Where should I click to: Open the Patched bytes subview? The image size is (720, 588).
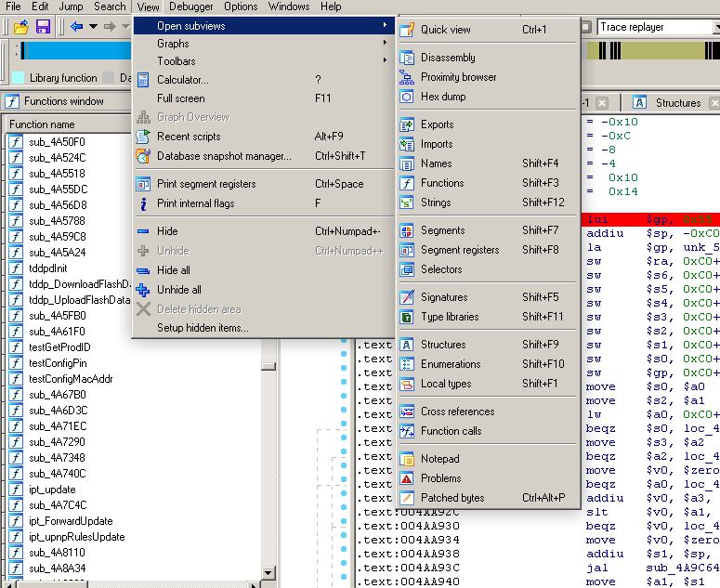pyautogui.click(x=488, y=498)
